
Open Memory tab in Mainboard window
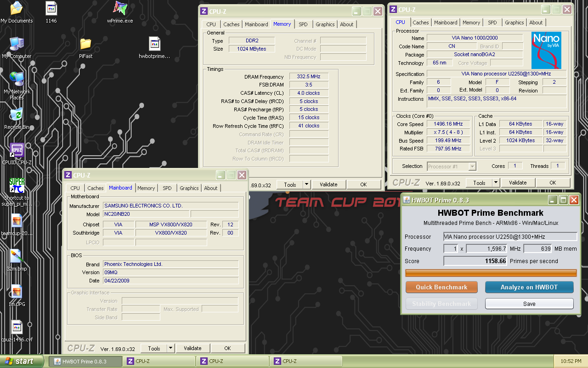click(146, 188)
